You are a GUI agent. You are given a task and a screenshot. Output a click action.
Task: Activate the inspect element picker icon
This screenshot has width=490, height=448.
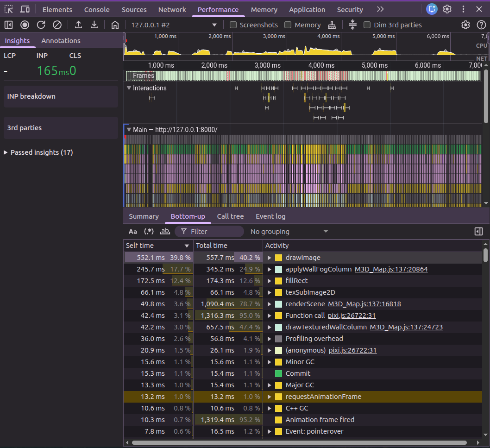click(9, 9)
